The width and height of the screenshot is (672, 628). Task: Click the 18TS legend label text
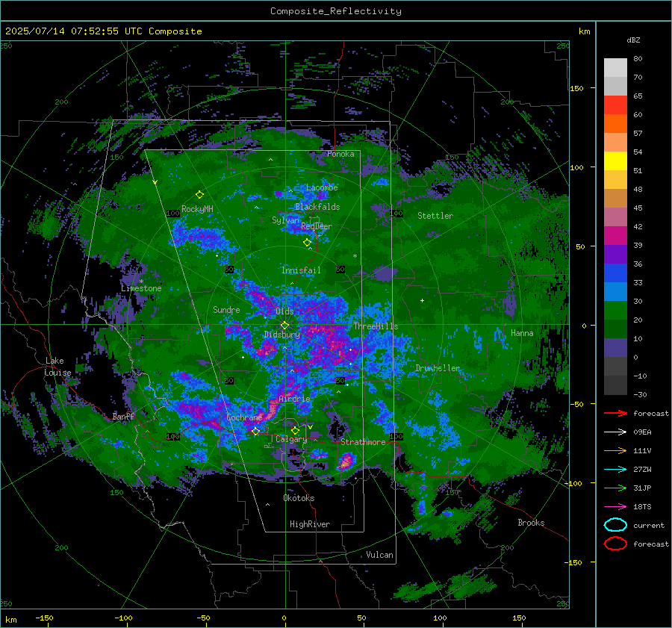[x=642, y=507]
